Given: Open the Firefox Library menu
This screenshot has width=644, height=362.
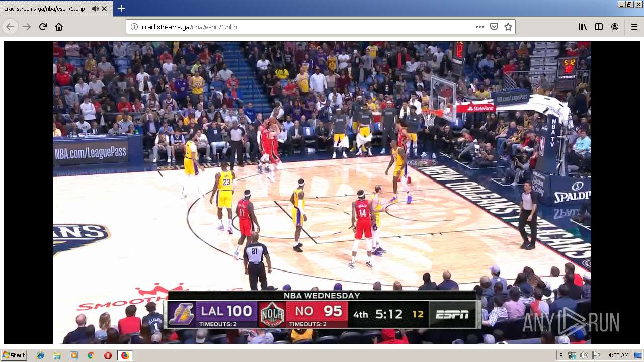Looking at the screenshot, I should [x=583, y=27].
